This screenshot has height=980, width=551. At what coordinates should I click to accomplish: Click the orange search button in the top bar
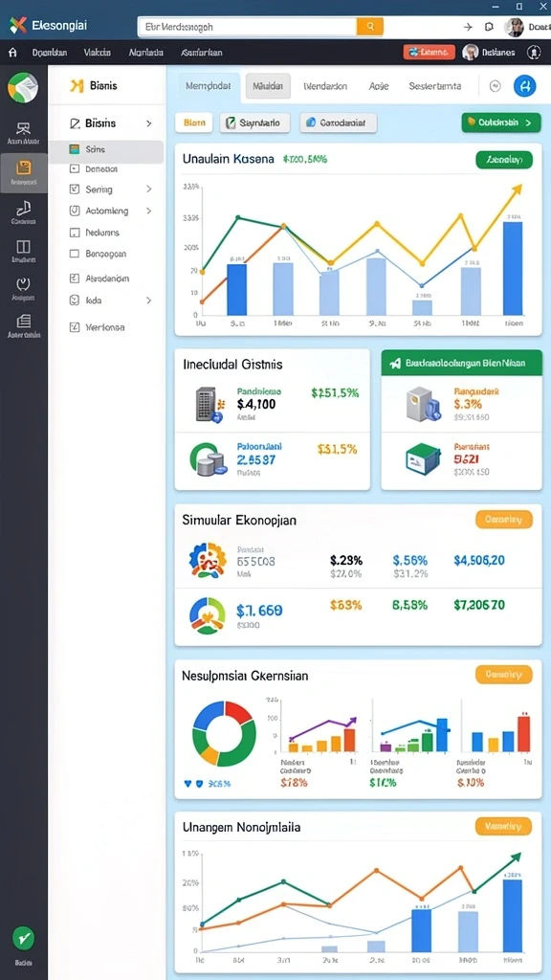tap(370, 26)
